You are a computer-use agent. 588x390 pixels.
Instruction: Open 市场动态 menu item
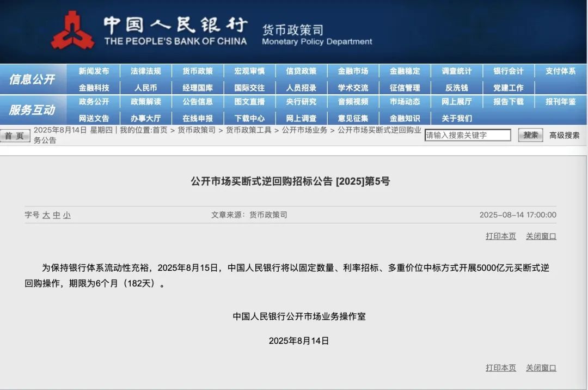(x=405, y=102)
